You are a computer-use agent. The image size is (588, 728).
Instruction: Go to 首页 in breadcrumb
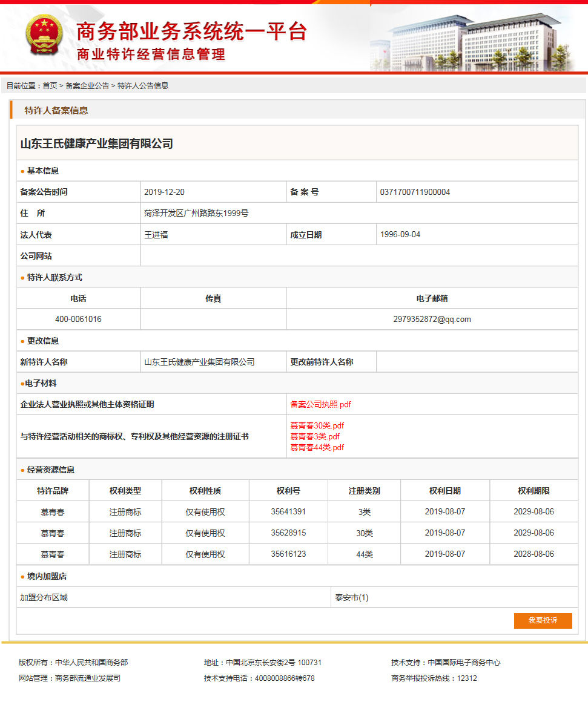50,86
